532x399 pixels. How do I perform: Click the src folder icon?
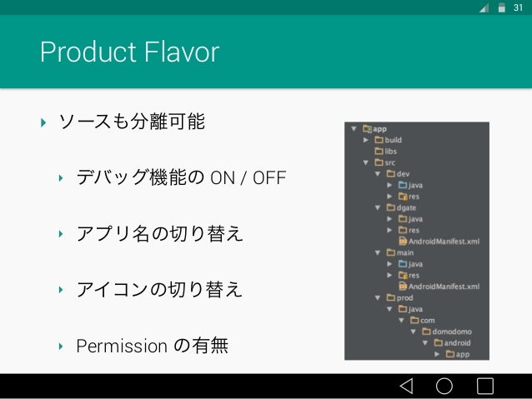click(379, 162)
